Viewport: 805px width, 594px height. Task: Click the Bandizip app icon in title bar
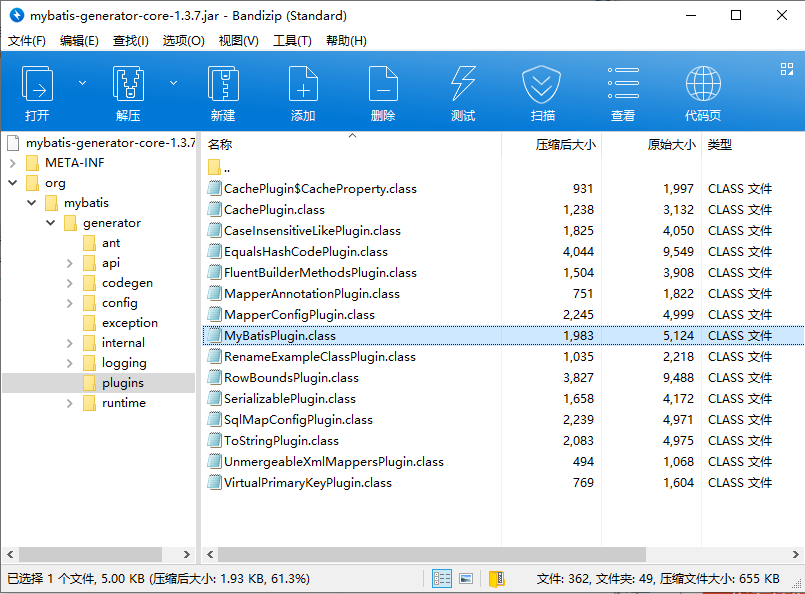coord(17,15)
